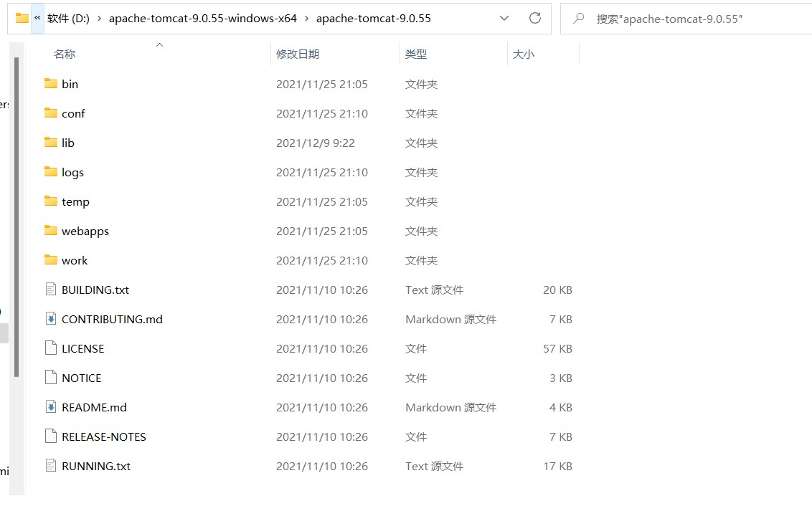Select the logs folder name
The height and width of the screenshot is (506, 812).
point(72,172)
